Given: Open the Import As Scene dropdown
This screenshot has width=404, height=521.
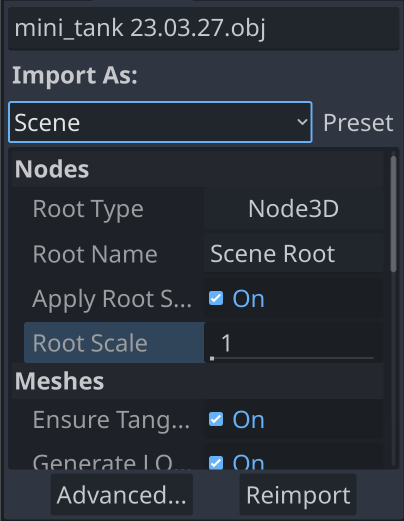Looking at the screenshot, I should (x=160, y=122).
